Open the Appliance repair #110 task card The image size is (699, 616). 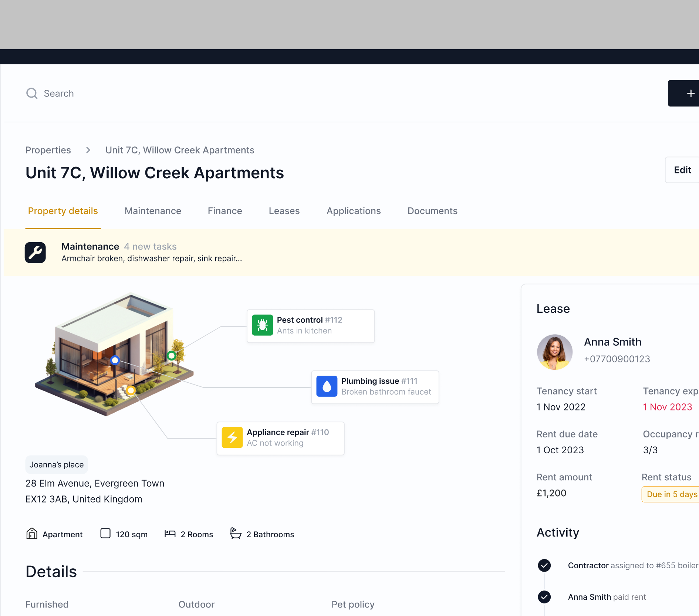[280, 438]
